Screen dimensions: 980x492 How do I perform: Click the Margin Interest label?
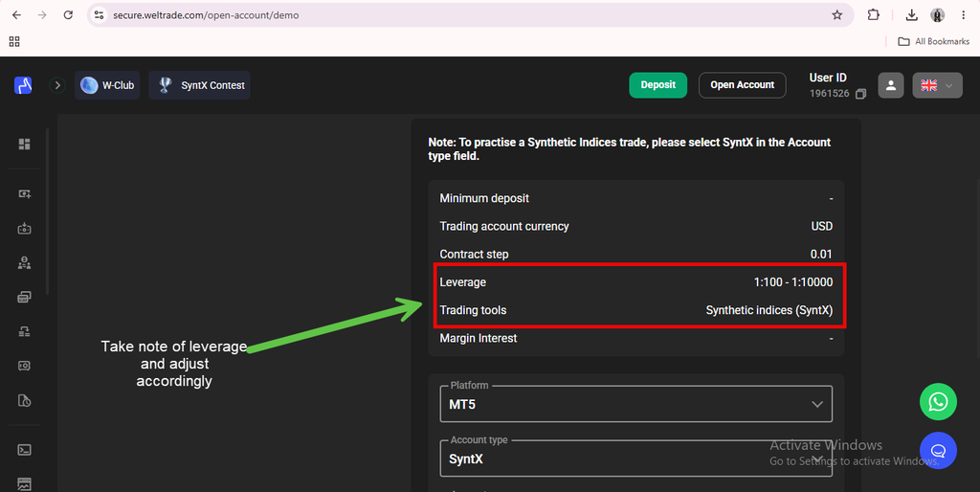(479, 338)
